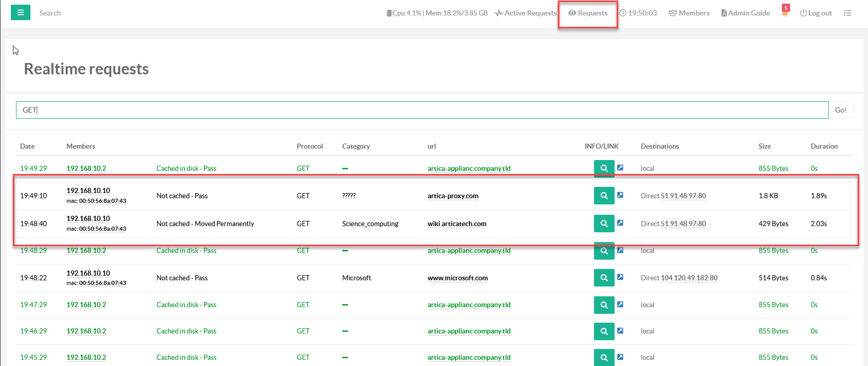Viewport: 868px width, 366px height.
Task: Focus the realtime requests filter field
Action: (x=422, y=110)
